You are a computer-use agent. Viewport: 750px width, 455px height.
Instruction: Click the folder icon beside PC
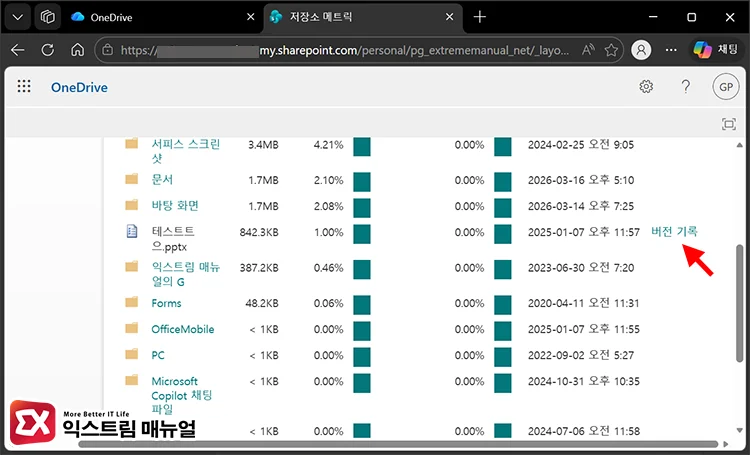[x=132, y=355]
